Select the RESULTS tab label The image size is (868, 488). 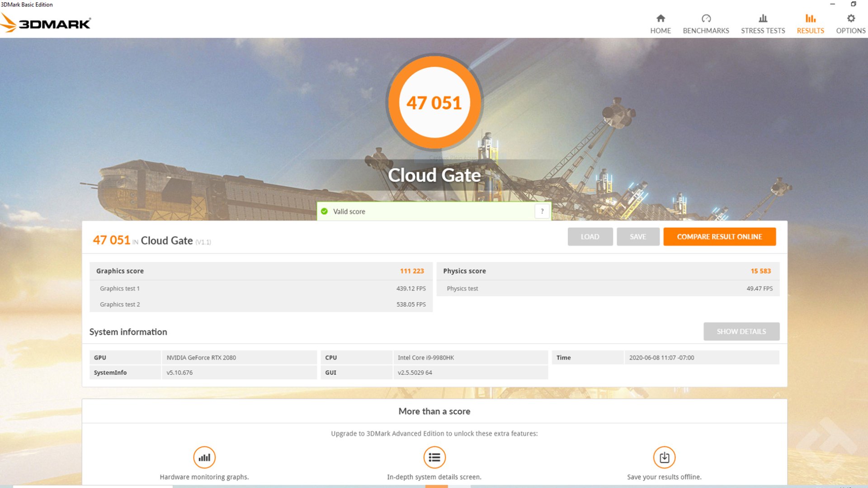click(x=811, y=31)
